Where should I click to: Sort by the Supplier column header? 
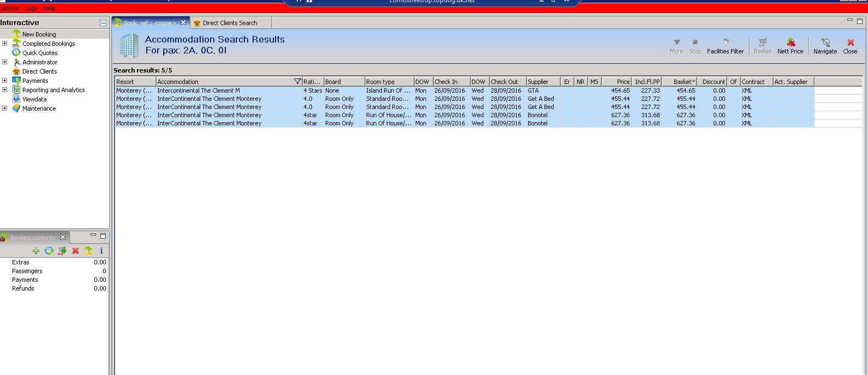[x=543, y=82]
